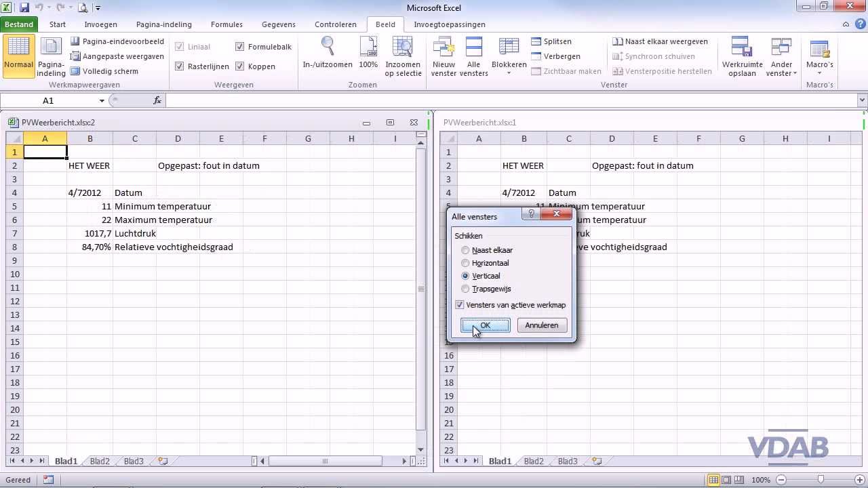The height and width of the screenshot is (488, 868).
Task: Open the Formules ribbon tab
Action: click(x=226, y=24)
